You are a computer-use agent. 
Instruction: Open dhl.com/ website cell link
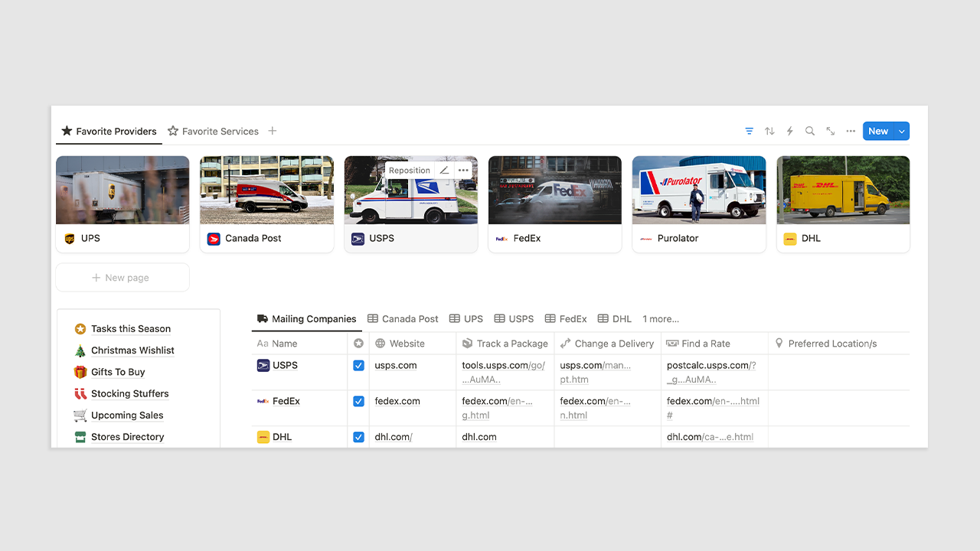pyautogui.click(x=394, y=437)
